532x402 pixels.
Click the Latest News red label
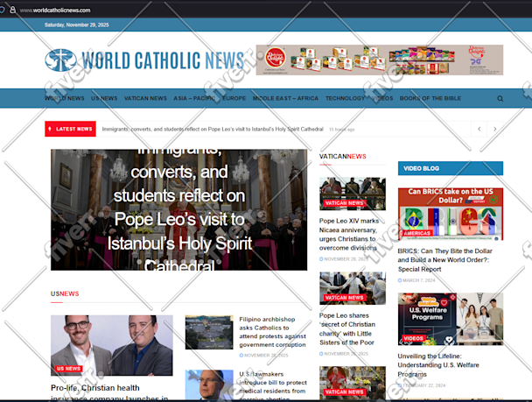(70, 129)
